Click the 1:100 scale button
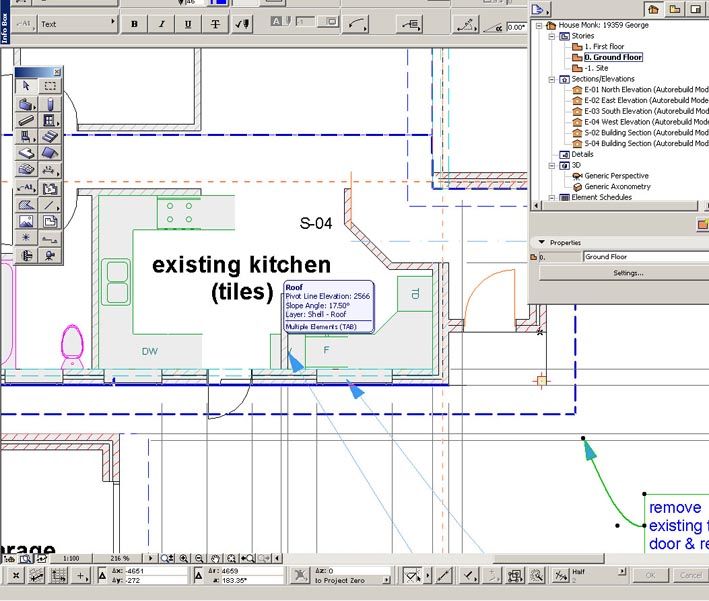 (x=71, y=558)
